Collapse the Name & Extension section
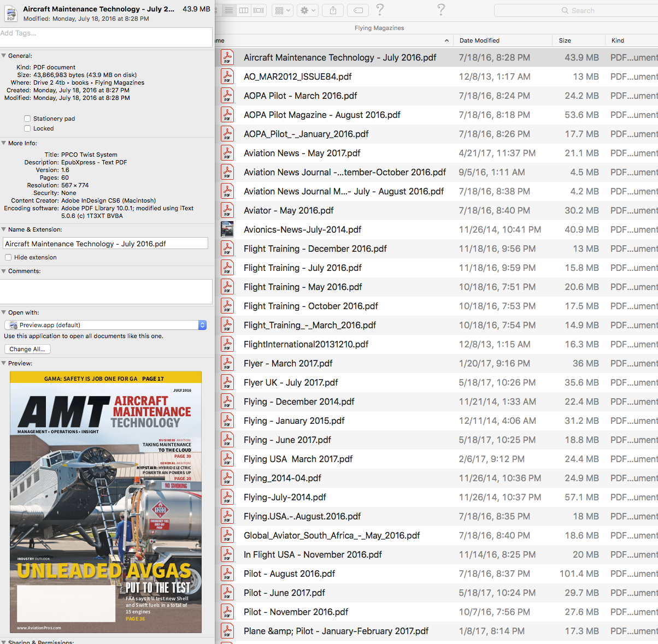The image size is (658, 644). pos(4,229)
